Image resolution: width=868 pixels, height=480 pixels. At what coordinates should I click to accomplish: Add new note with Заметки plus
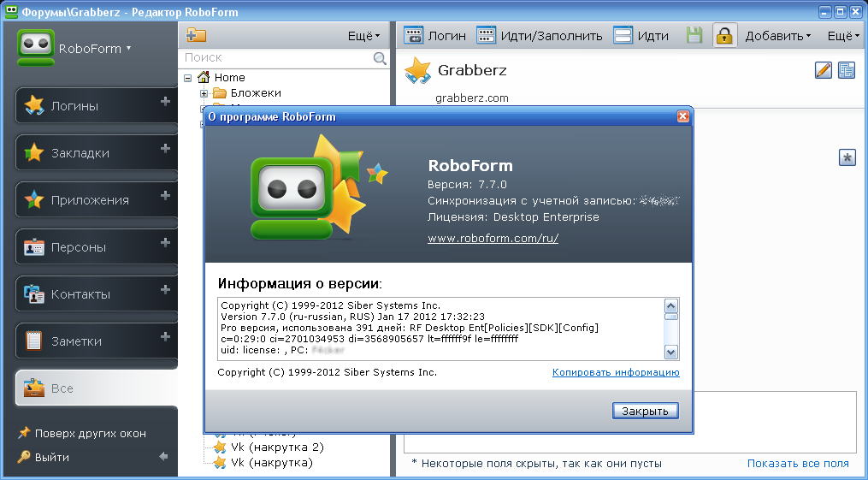coord(165,336)
